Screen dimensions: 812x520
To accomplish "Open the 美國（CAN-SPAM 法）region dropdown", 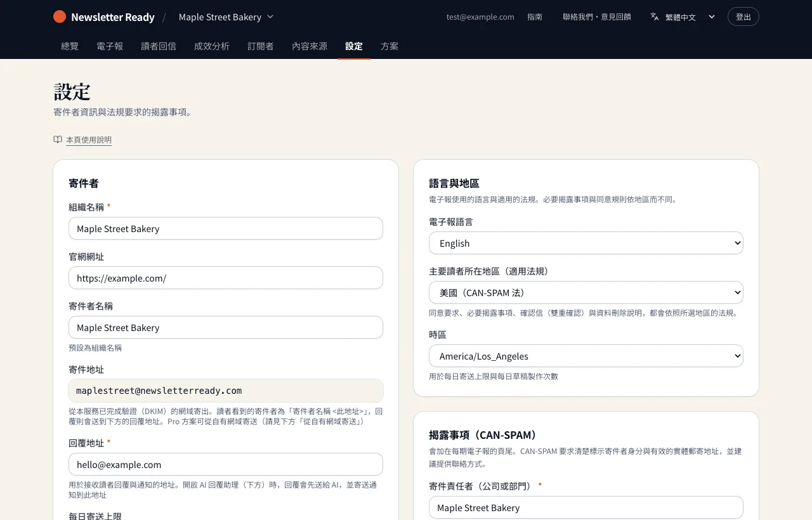I will [x=586, y=292].
